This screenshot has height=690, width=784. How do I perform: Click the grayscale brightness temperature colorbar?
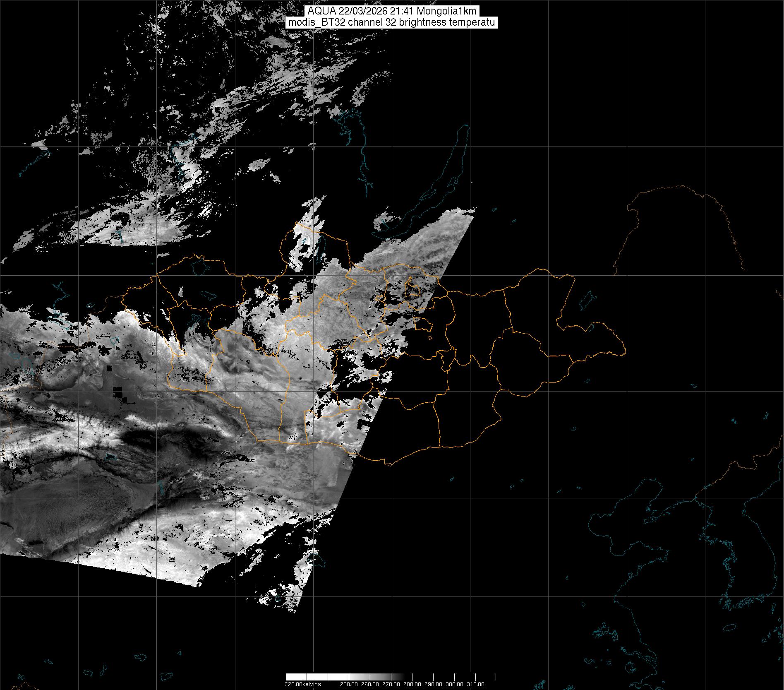click(x=391, y=677)
